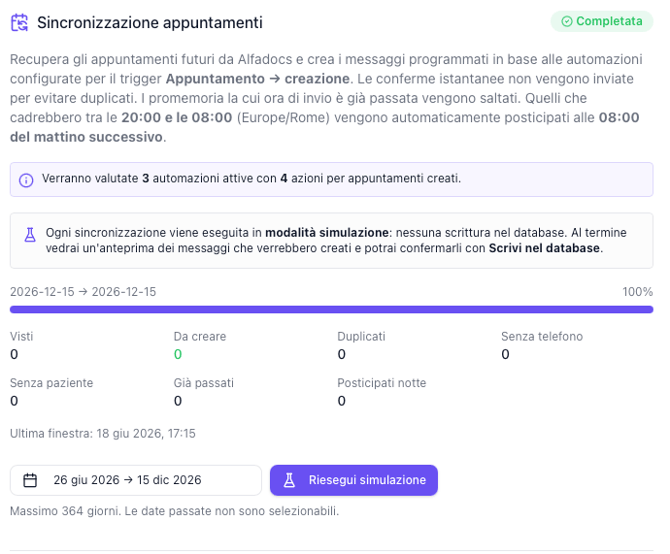This screenshot has height=554, width=670.
Task: Click the Sincronizzazione appuntamenti heading
Action: [150, 23]
